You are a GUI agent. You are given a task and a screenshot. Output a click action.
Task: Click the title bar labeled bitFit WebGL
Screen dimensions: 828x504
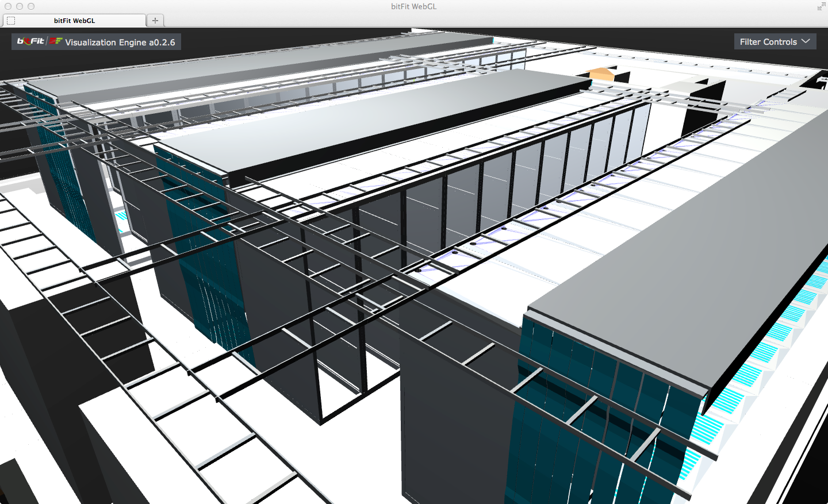pyautogui.click(x=414, y=6)
